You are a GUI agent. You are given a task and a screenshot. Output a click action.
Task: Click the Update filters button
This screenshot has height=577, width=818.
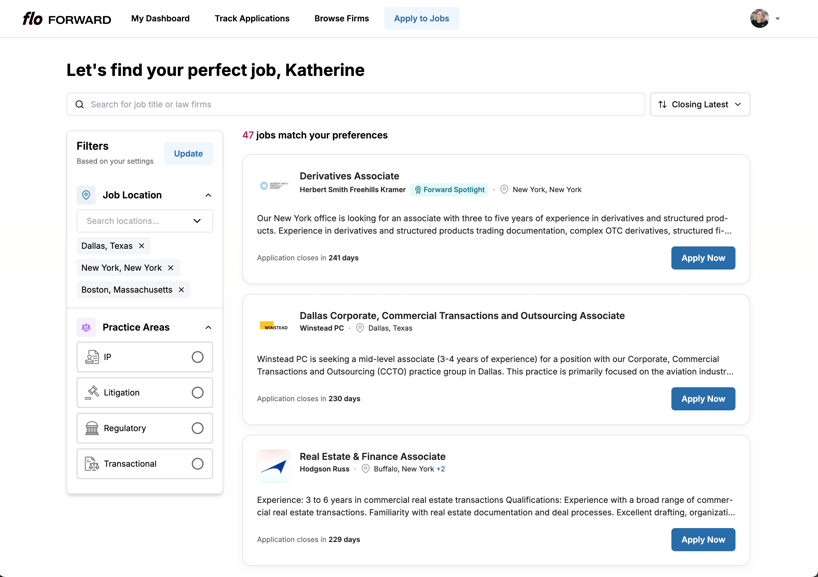tap(188, 153)
